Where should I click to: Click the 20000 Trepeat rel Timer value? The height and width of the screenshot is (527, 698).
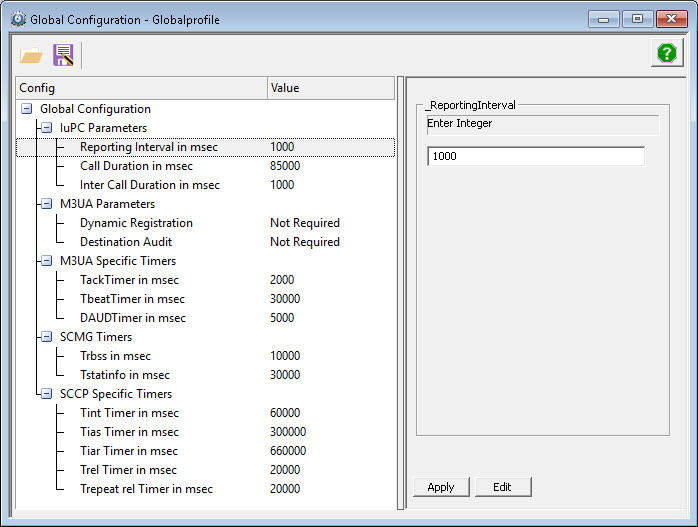[x=285, y=489]
